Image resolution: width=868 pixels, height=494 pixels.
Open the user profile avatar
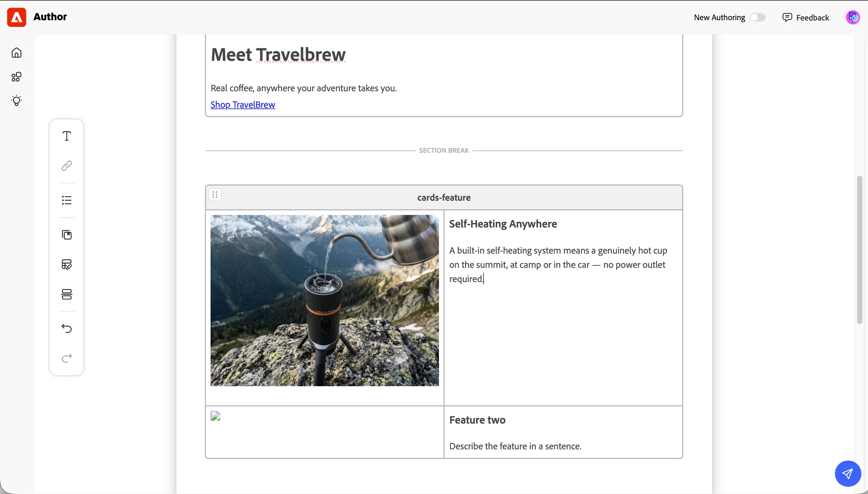click(852, 17)
